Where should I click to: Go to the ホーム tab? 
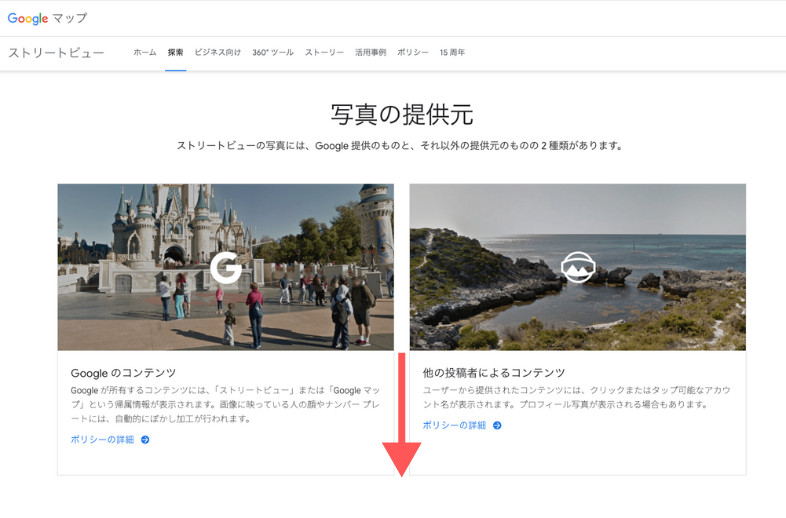[145, 52]
